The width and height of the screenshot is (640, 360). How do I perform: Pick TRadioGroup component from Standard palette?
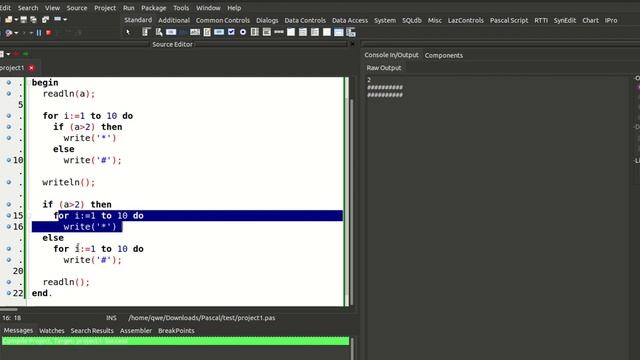coord(303,32)
